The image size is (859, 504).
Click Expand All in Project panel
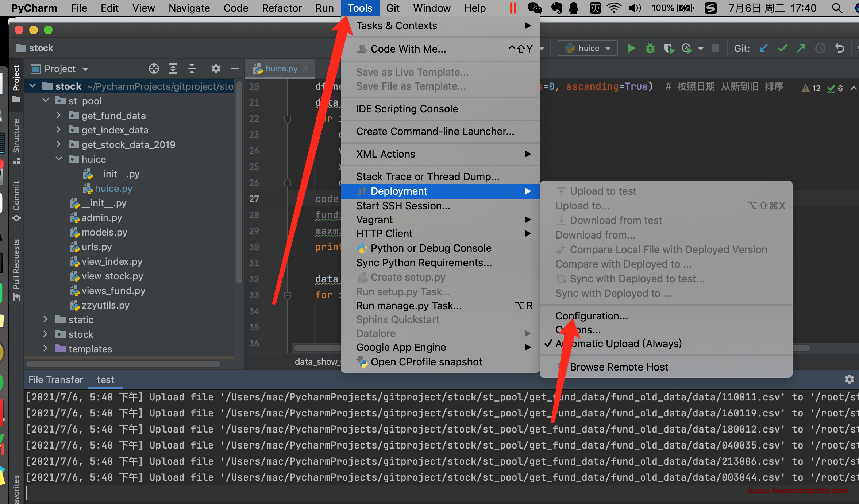(x=173, y=69)
